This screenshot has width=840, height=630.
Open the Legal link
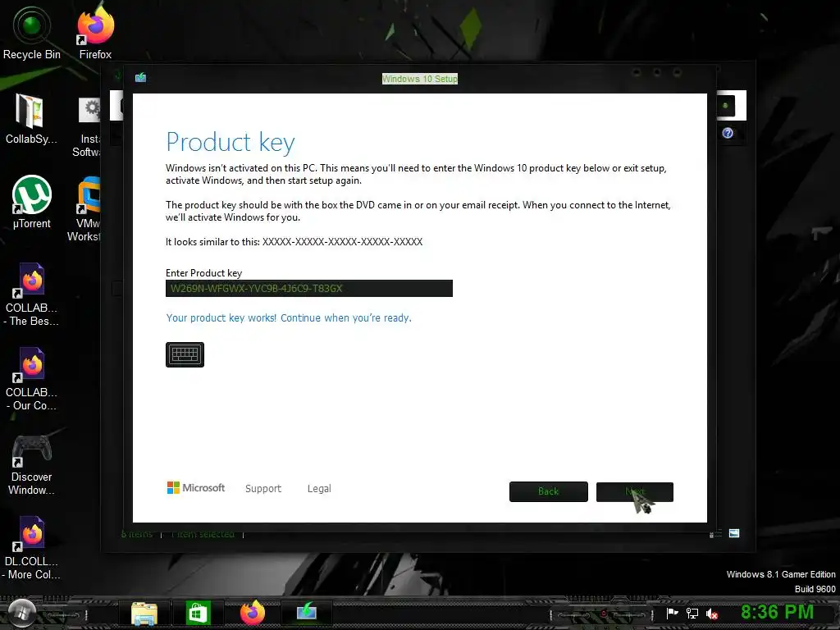[x=319, y=489]
